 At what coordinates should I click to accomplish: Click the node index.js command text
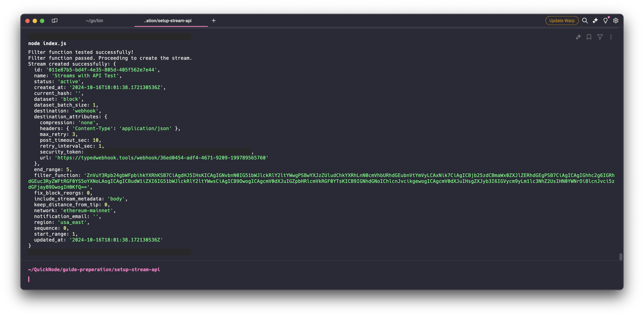click(x=47, y=43)
